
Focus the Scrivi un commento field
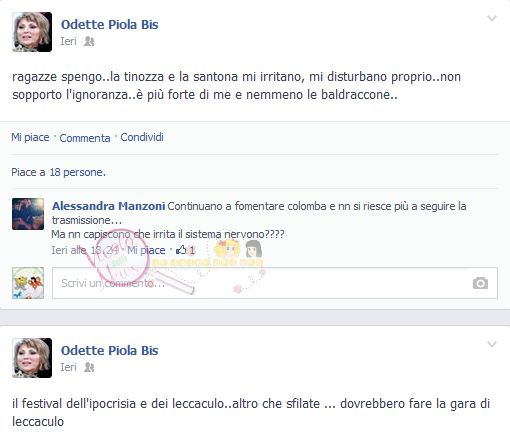click(x=275, y=283)
